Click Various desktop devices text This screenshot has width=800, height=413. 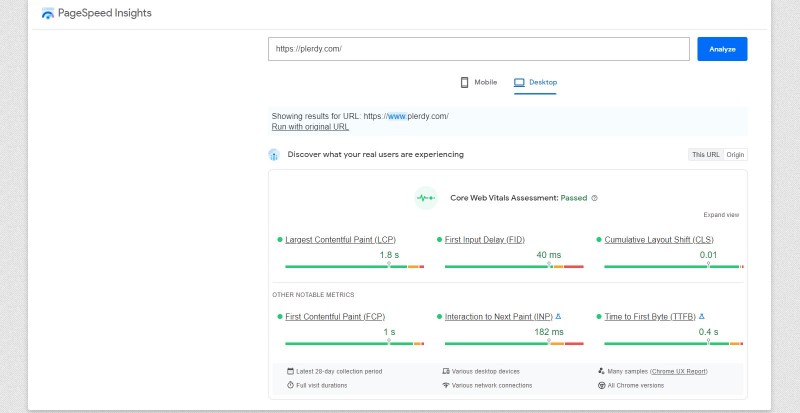(x=486, y=372)
